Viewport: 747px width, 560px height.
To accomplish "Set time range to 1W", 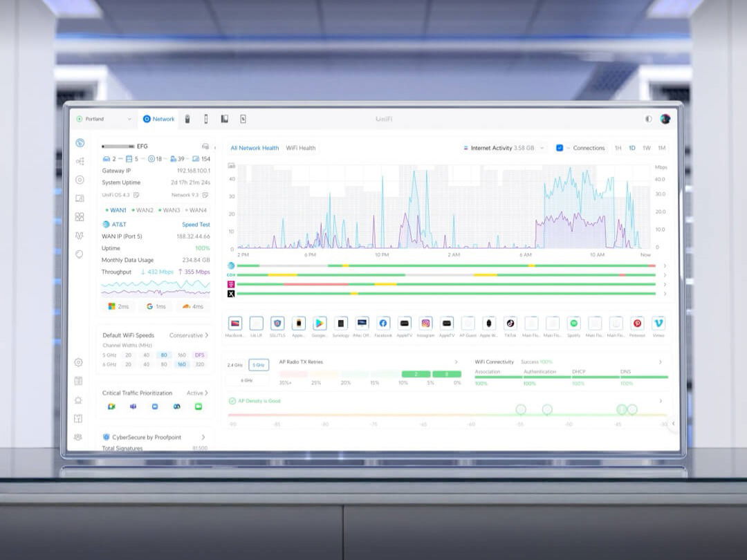I will (x=646, y=148).
